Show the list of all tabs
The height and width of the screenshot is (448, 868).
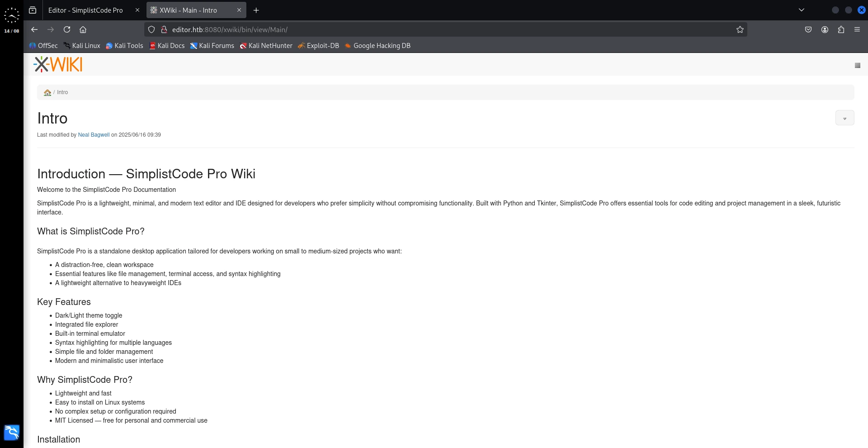(x=801, y=10)
